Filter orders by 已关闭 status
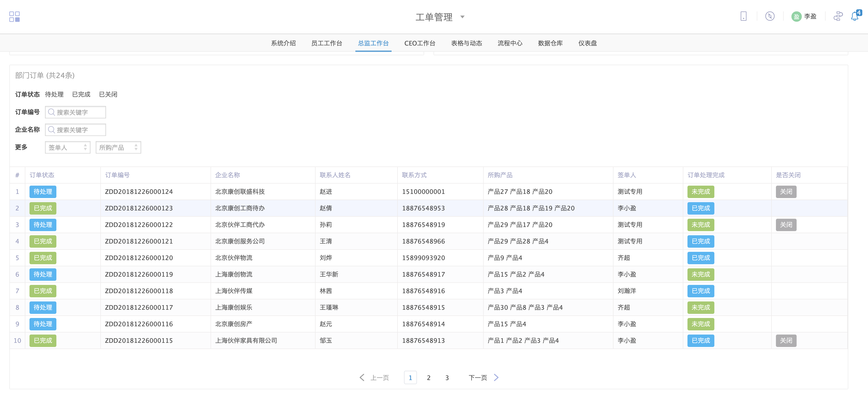The width and height of the screenshot is (868, 394). [108, 94]
